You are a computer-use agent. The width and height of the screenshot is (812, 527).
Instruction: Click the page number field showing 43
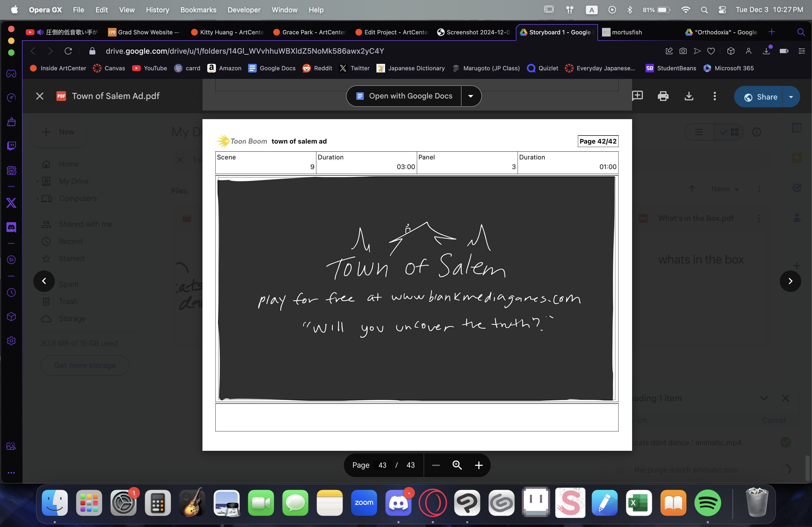(x=382, y=465)
